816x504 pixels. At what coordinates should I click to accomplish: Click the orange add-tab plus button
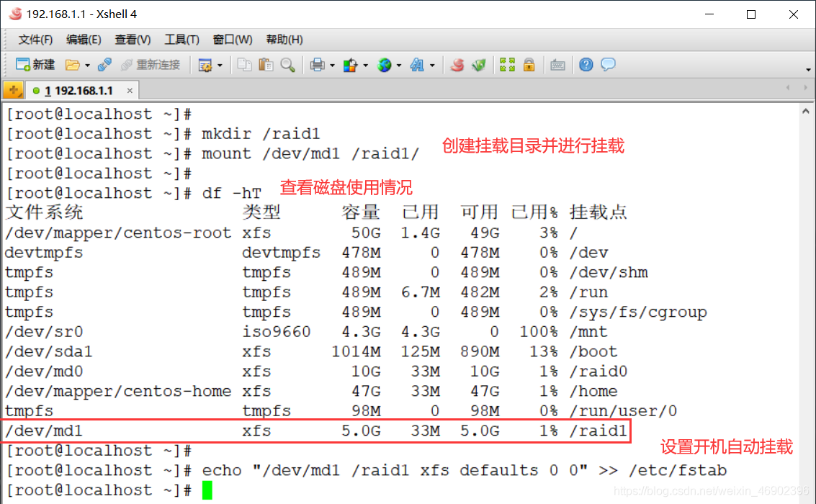(14, 90)
